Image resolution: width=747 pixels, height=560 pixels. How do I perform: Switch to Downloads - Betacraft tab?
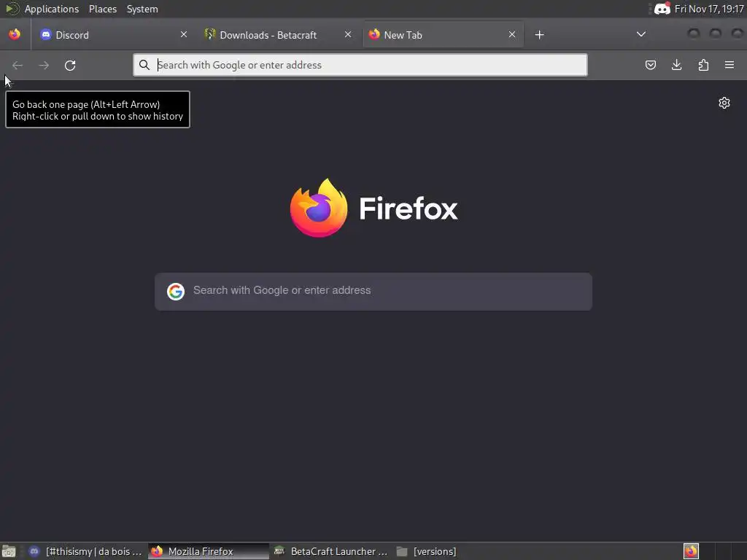278,35
